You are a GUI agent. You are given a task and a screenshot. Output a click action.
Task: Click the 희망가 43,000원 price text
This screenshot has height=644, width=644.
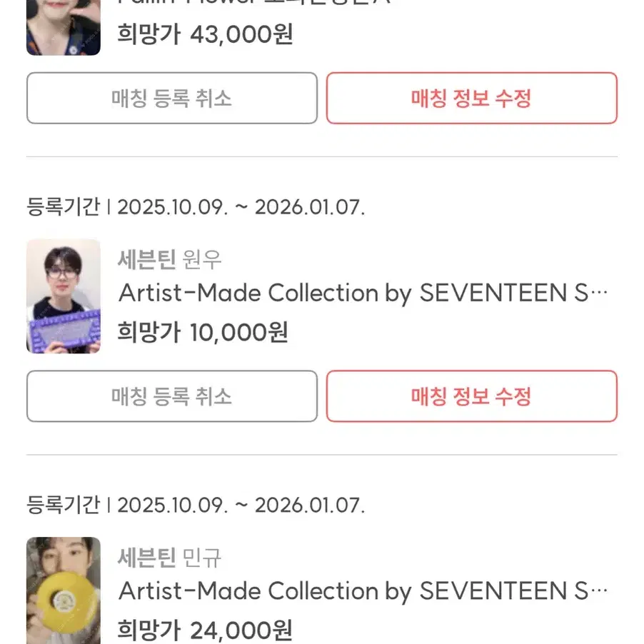tap(203, 33)
